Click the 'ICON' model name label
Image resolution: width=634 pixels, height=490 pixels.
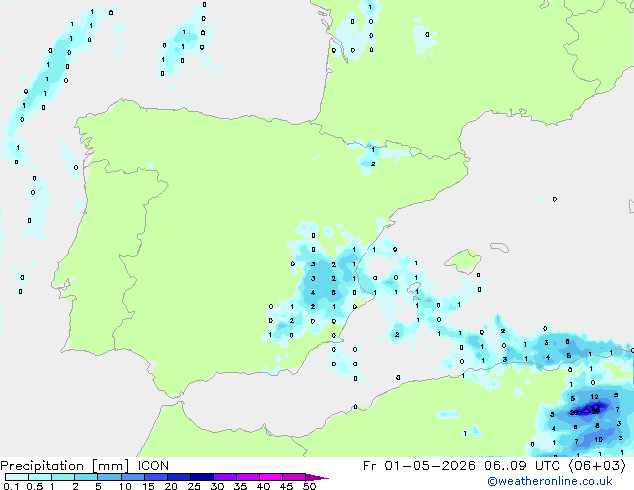[x=153, y=466]
